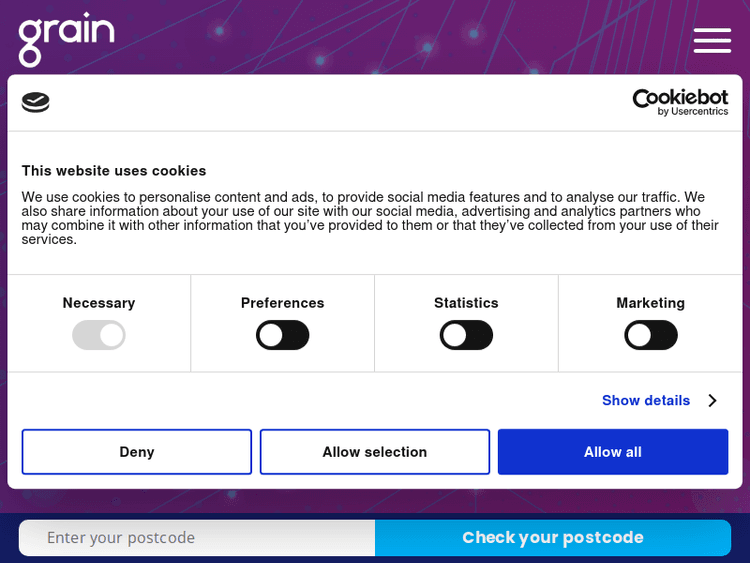Viewport: 750px width, 563px height.
Task: Enable the Preferences cookies switch
Action: (x=283, y=335)
